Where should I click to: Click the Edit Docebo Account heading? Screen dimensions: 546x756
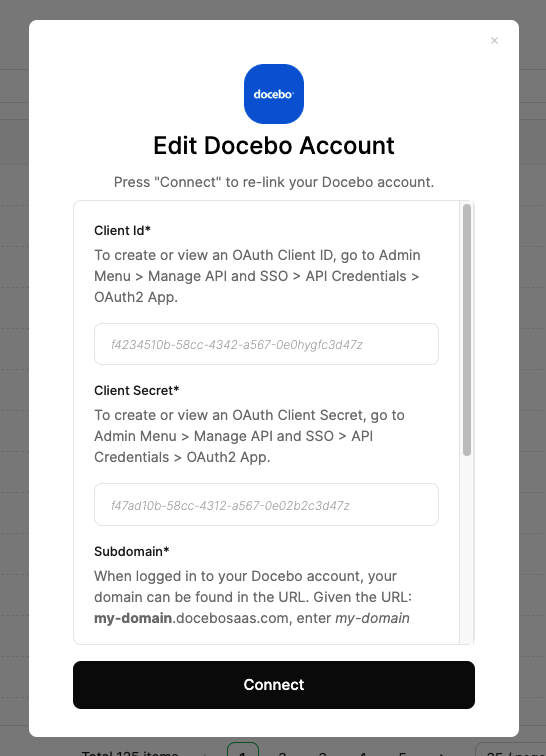273,146
